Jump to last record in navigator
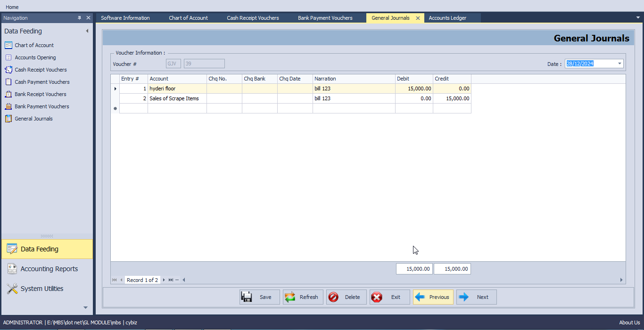The width and height of the screenshot is (644, 330). coord(171,280)
